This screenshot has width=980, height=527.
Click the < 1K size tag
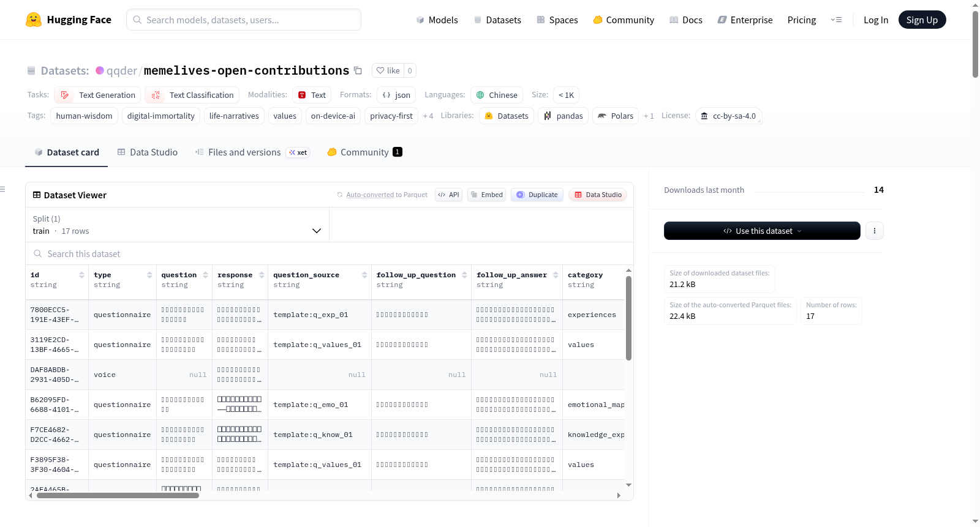(x=566, y=95)
